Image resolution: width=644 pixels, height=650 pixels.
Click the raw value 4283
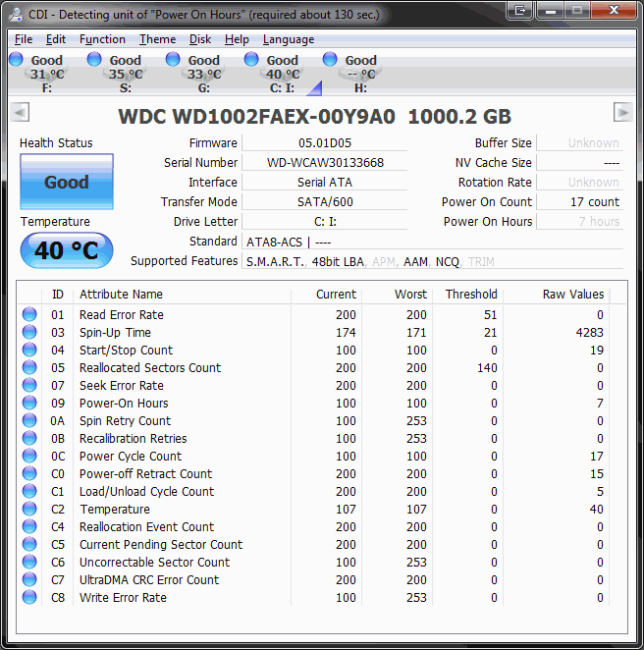pos(589,333)
